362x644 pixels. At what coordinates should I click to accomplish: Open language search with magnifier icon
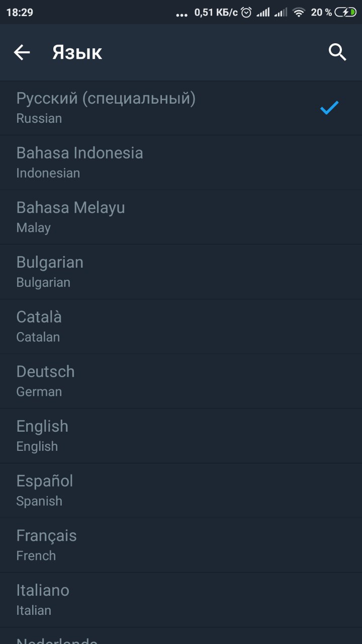(x=337, y=52)
